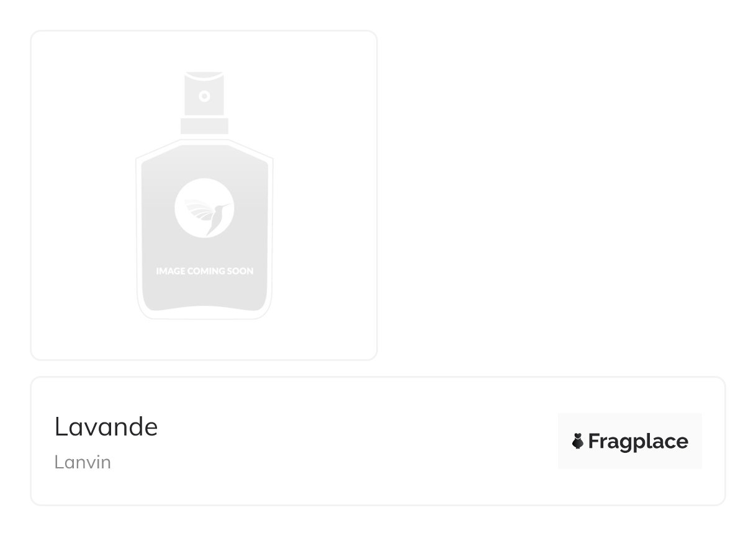Click the Fragplace logo button

coord(629,441)
